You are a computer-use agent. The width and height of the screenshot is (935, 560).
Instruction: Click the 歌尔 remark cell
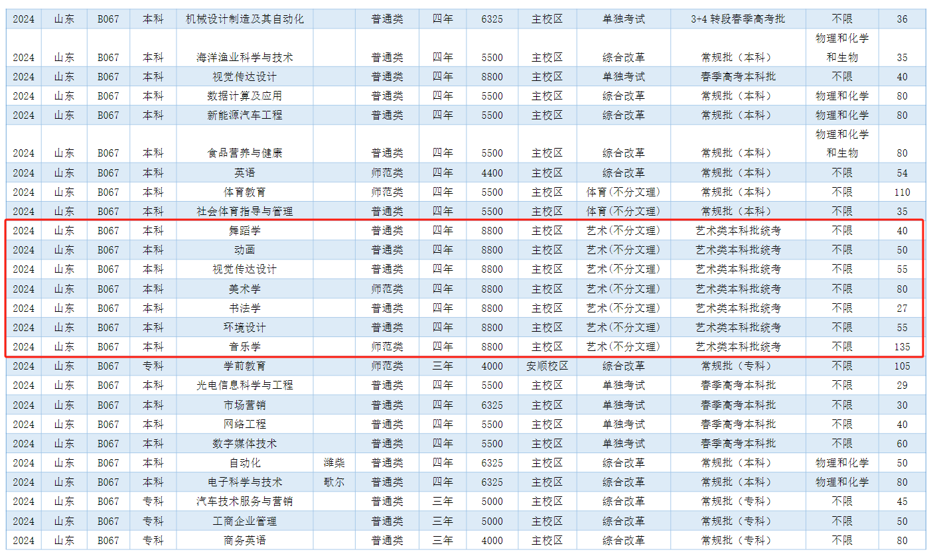pos(334,482)
